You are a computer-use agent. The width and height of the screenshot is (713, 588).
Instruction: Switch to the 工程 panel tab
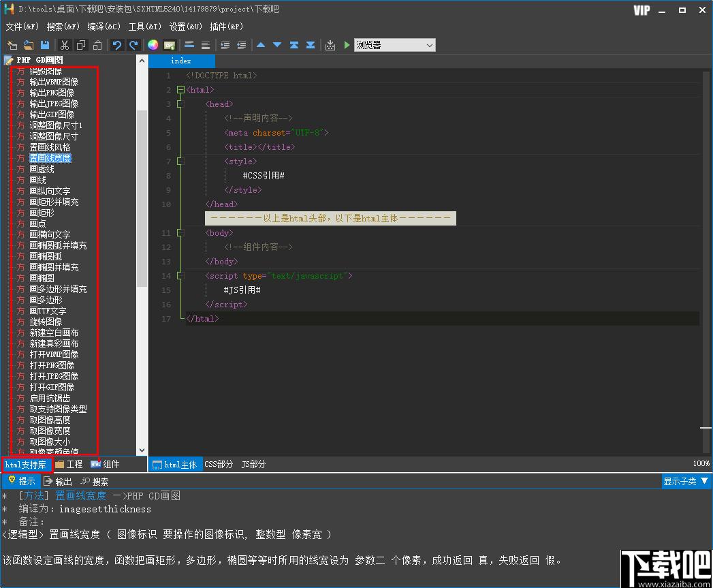(69, 464)
